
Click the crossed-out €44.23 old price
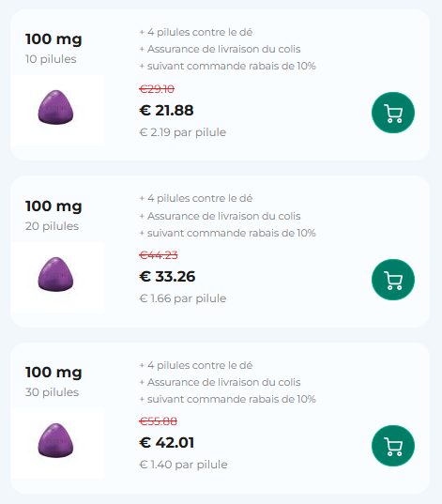159,255
